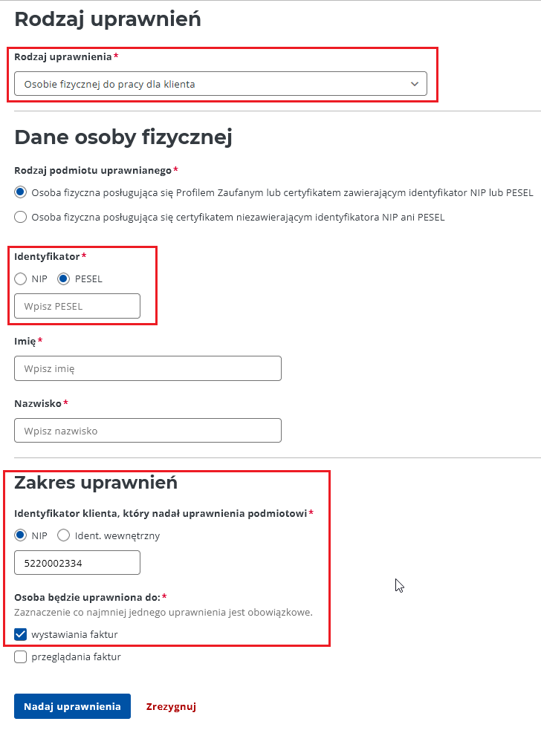This screenshot has height=756, width=541.
Task: Click the Ident. wewnętrzny label text
Action: pyautogui.click(x=117, y=535)
